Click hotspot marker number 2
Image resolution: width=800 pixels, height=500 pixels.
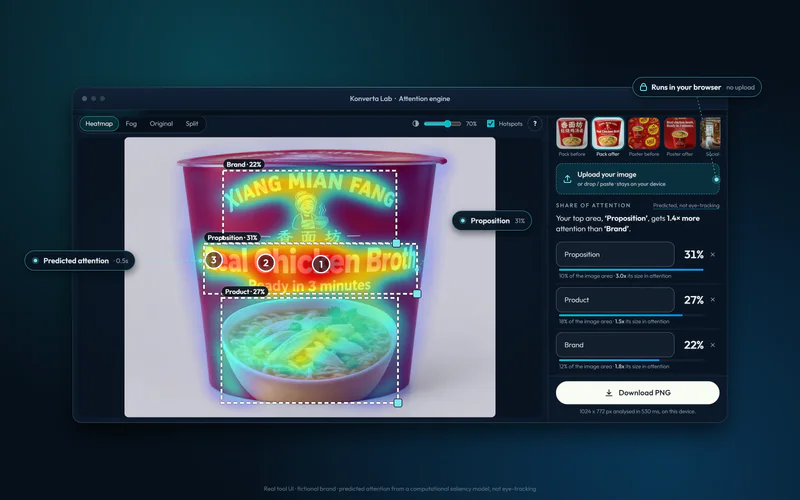click(265, 263)
